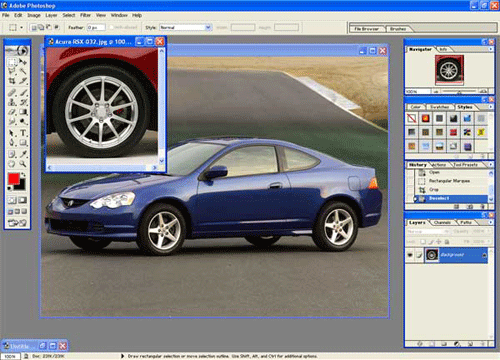This screenshot has width=500, height=360.
Task: Select the Slice tool
Action: pyautogui.click(x=23, y=81)
